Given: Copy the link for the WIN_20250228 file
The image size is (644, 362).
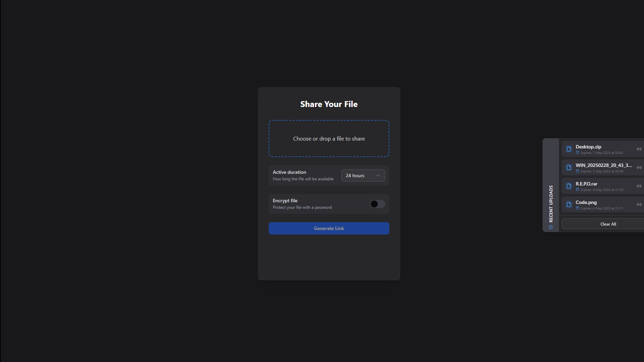Looking at the screenshot, I should 639,168.
